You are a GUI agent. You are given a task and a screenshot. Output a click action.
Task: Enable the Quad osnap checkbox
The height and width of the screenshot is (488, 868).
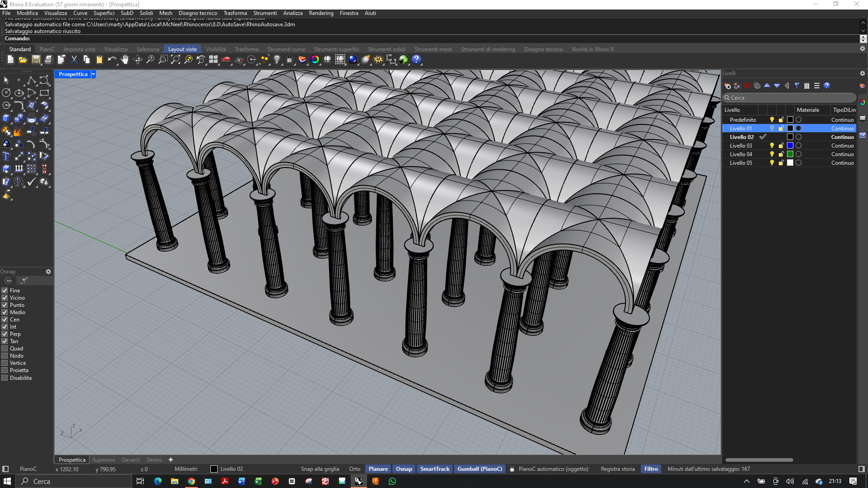pos(5,349)
